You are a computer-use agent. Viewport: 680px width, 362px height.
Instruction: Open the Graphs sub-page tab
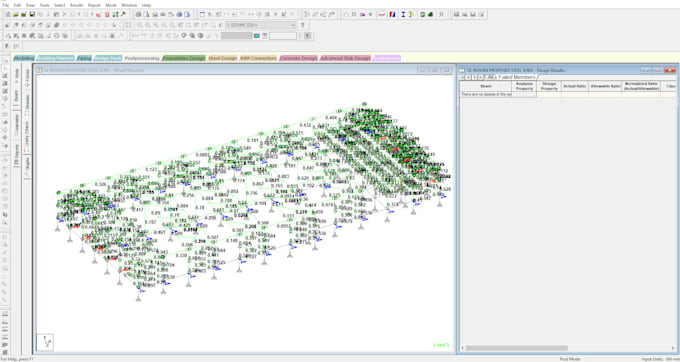click(x=27, y=167)
